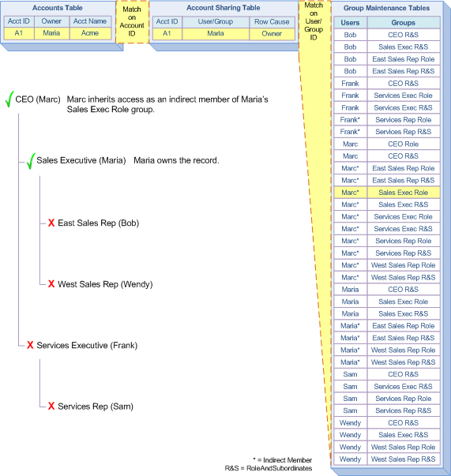Click the red X beside West Sales Rep (Wendy)
The width and height of the screenshot is (451, 476).
pyautogui.click(x=51, y=284)
